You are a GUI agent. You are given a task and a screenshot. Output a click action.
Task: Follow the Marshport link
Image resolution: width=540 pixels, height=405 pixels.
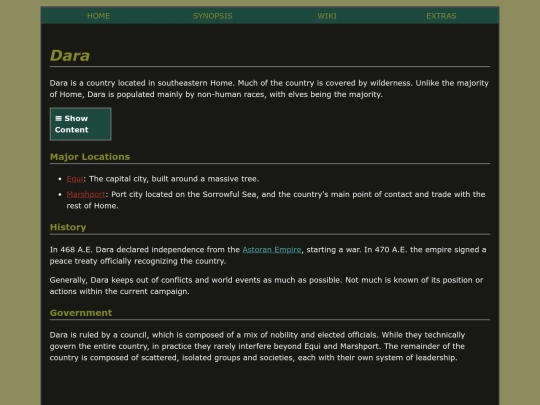point(86,194)
